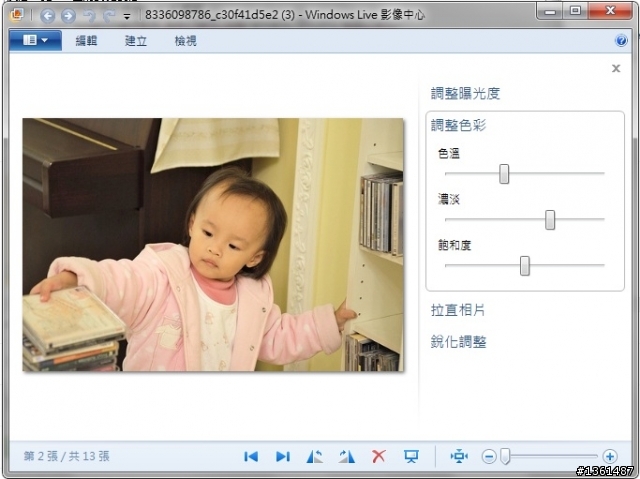640x479 pixels.
Task: Click the undo arrow icon
Action: (x=89, y=16)
